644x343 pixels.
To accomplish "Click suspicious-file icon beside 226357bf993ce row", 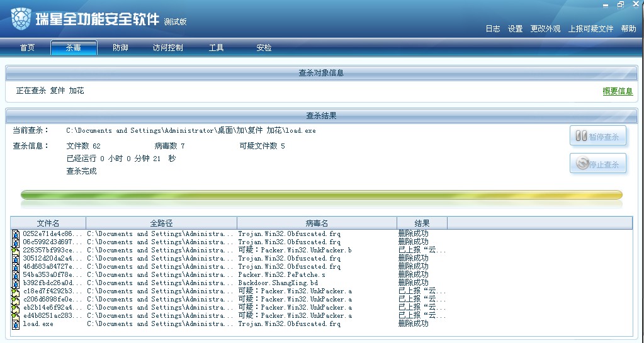I will [x=16, y=250].
